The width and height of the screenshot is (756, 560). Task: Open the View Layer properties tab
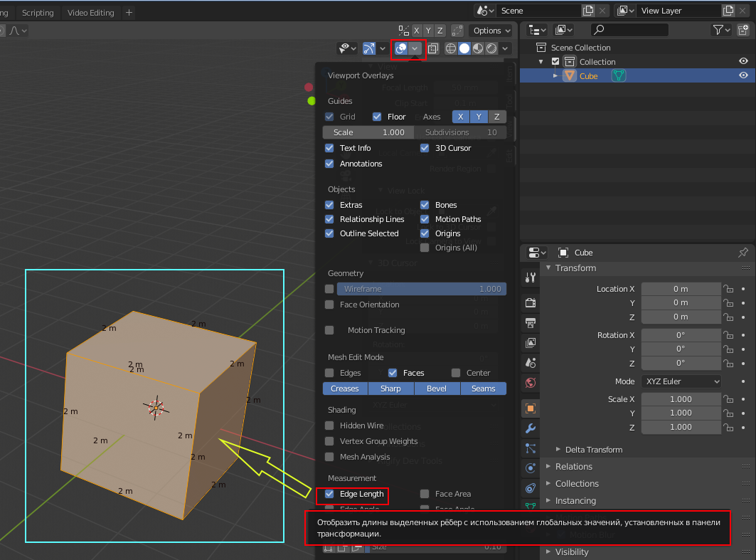531,343
